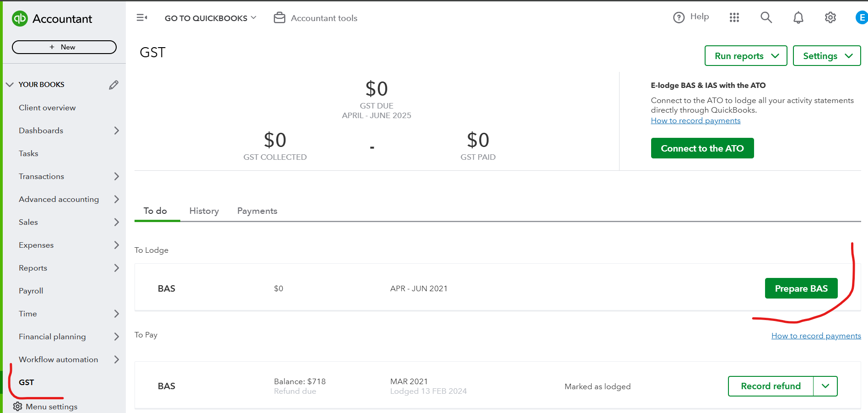
Task: Open How to record payments link under E-lodge
Action: [695, 120]
